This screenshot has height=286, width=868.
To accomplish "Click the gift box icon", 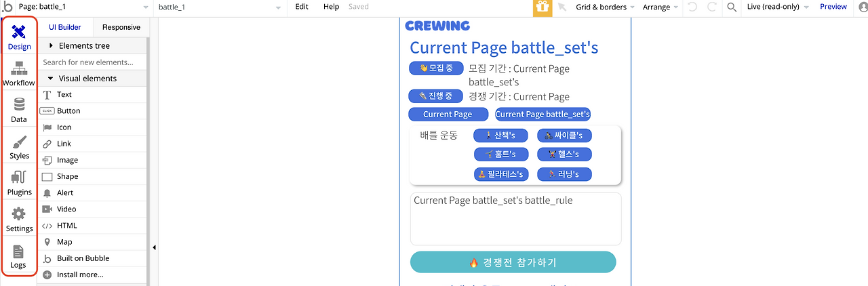I will [542, 7].
